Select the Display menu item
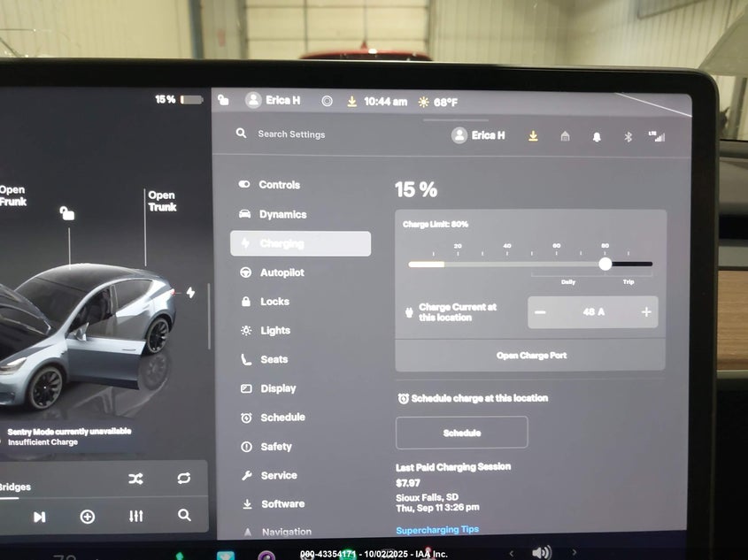 pyautogui.click(x=278, y=388)
